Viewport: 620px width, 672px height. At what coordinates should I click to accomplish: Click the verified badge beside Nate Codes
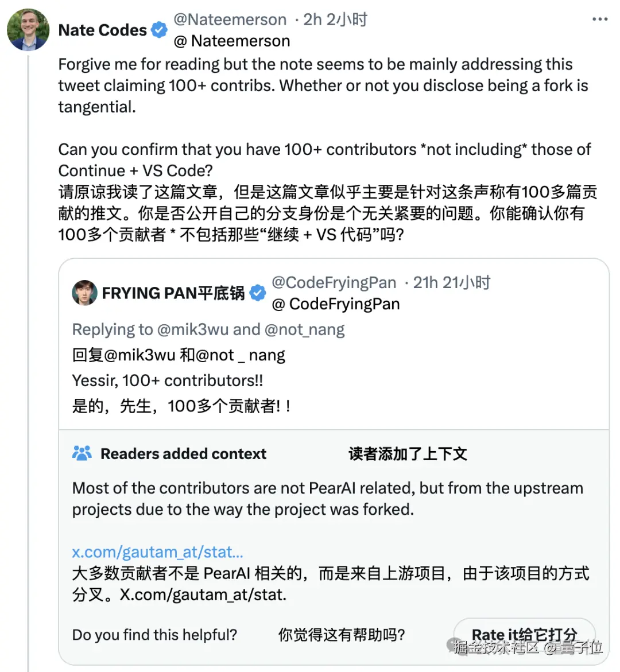[159, 30]
